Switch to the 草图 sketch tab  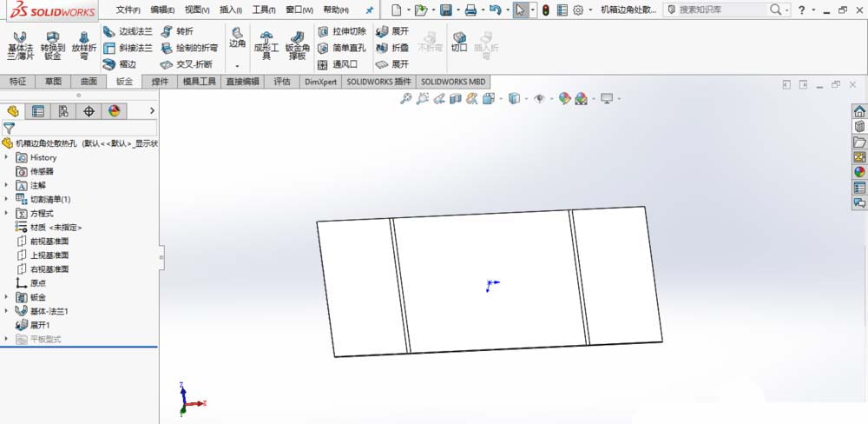53,82
